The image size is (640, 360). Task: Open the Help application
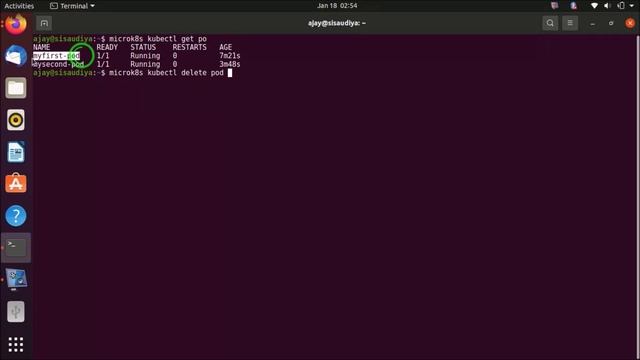click(16, 216)
